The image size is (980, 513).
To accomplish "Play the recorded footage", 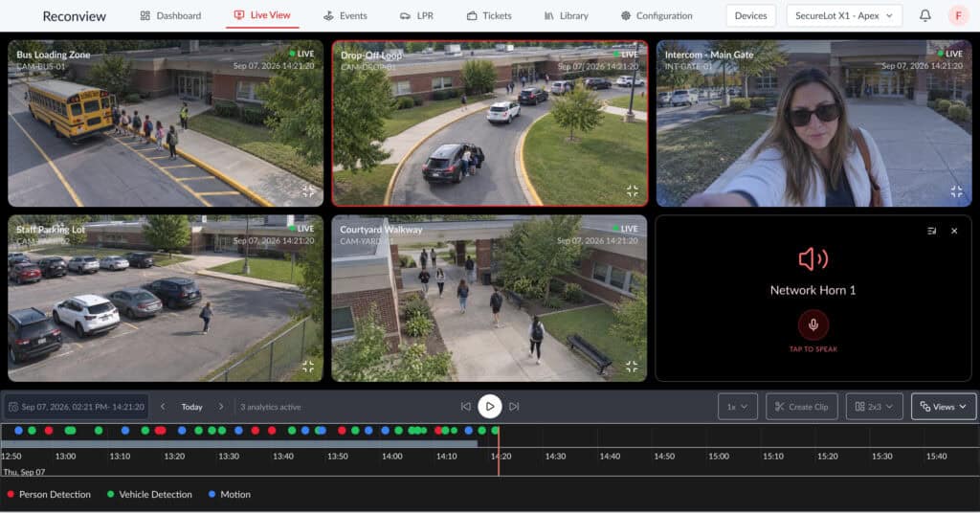I will pos(490,406).
